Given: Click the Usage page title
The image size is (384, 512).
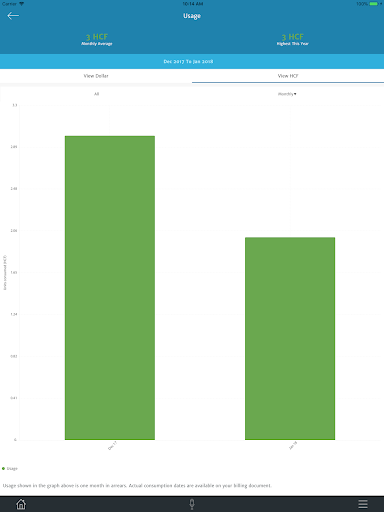Looking at the screenshot, I should 192,16.
